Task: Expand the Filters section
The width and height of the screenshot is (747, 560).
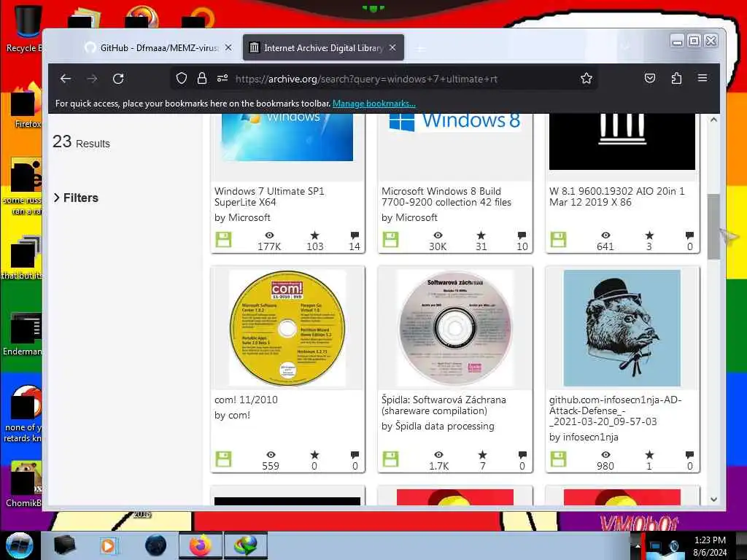Action: pos(76,198)
